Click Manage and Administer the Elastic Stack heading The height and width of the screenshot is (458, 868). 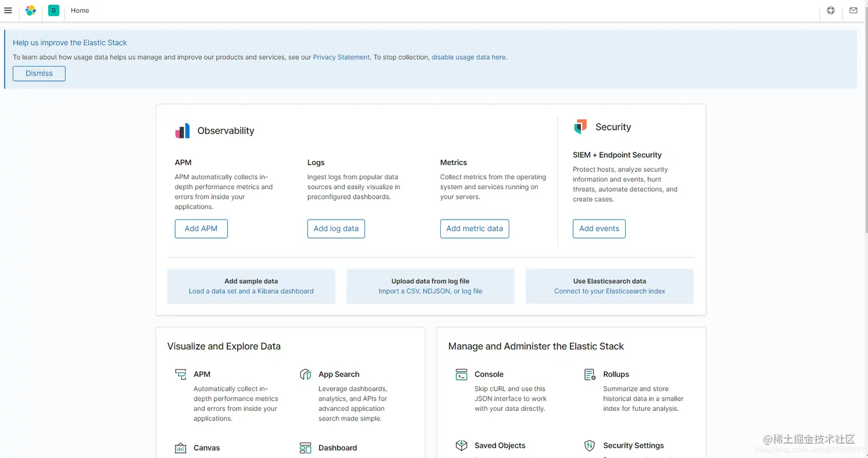(x=536, y=347)
